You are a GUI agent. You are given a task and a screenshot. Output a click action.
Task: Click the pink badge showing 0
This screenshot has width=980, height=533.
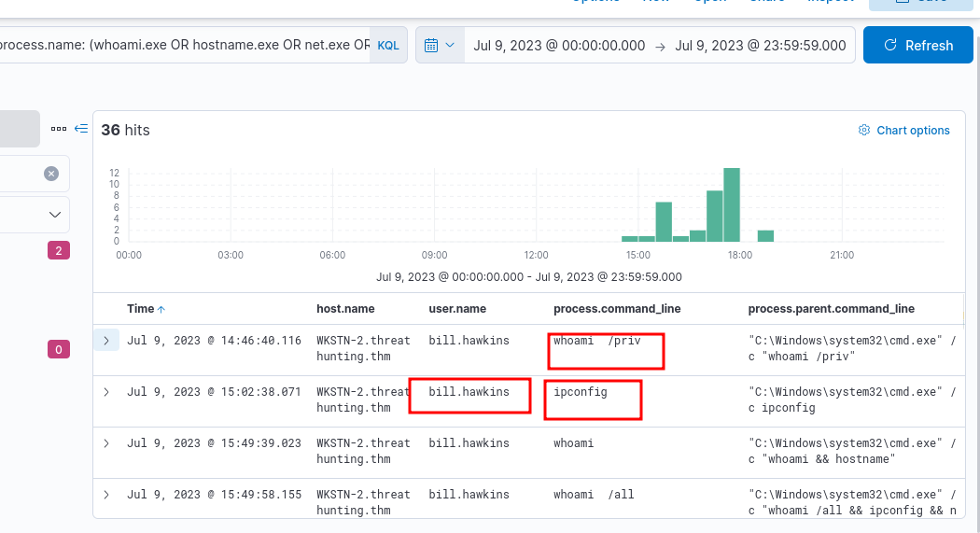pyautogui.click(x=58, y=350)
